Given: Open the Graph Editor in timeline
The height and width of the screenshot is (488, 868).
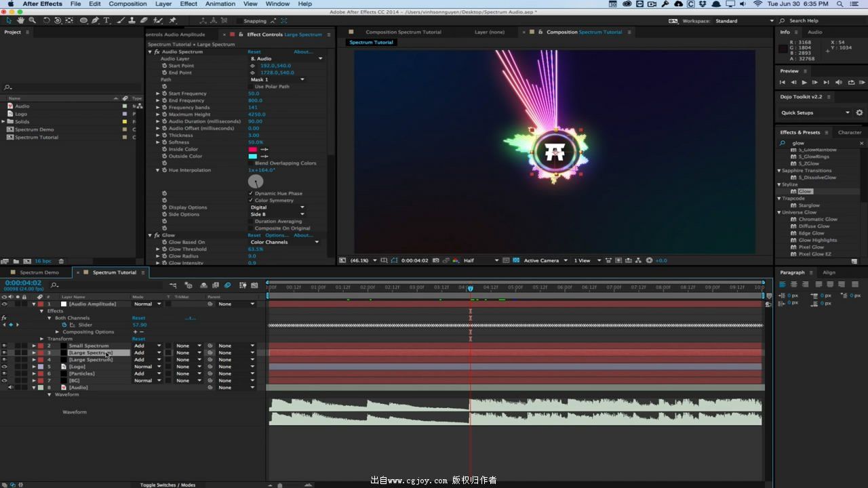Looking at the screenshot, I should (254, 285).
